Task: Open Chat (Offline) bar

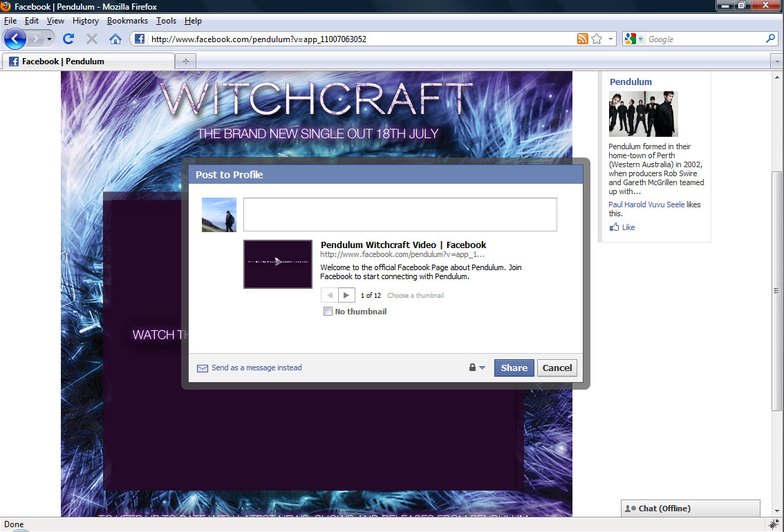Action: coord(691,508)
